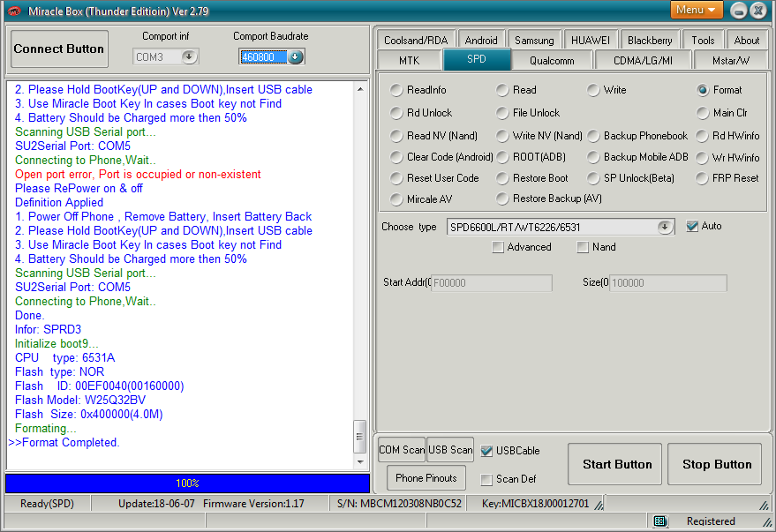
Task: Select the Format radio option
Action: [719, 90]
